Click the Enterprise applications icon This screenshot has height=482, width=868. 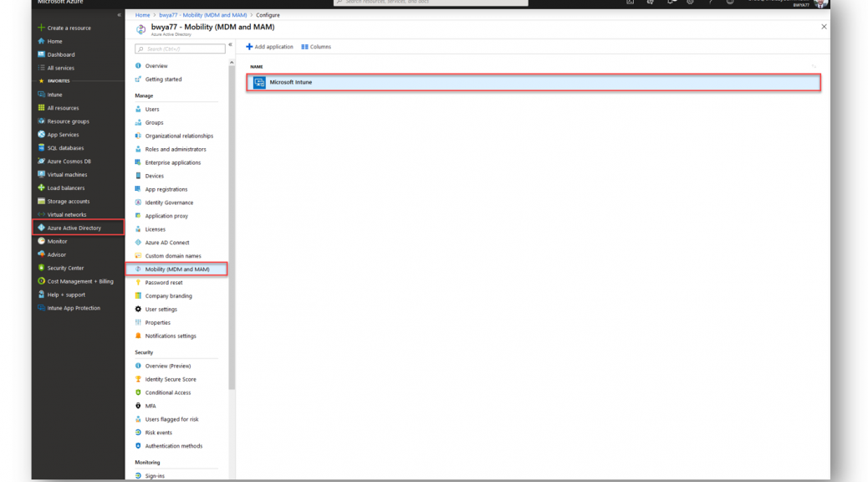point(138,162)
